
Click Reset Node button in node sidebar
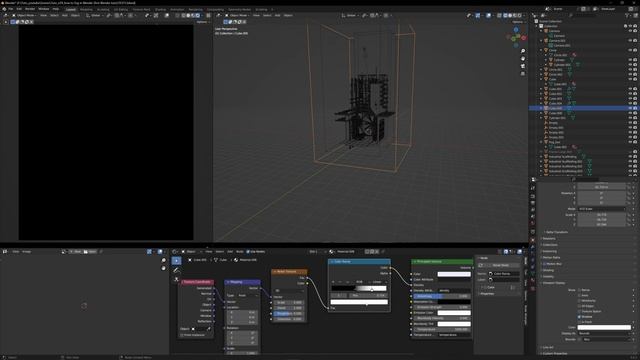pyautogui.click(x=500, y=265)
